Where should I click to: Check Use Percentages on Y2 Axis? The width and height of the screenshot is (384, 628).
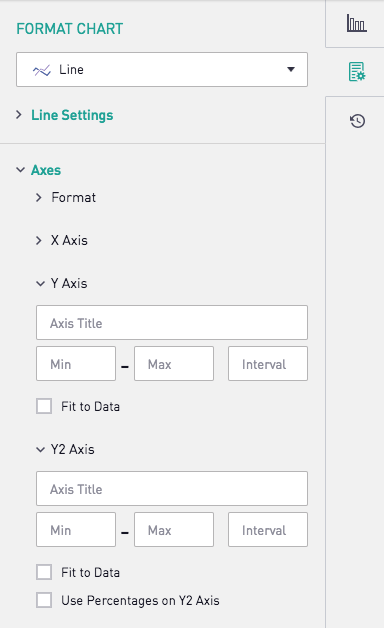(44, 600)
